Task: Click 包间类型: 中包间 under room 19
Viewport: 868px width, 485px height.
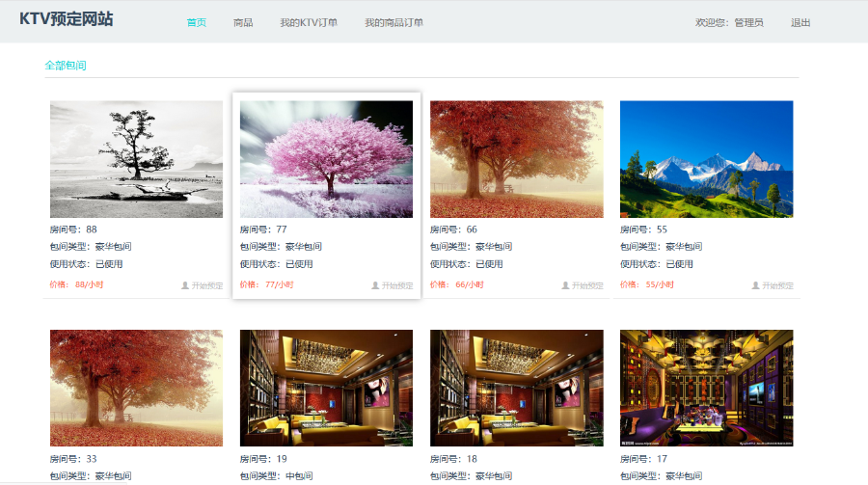Action: [x=276, y=476]
